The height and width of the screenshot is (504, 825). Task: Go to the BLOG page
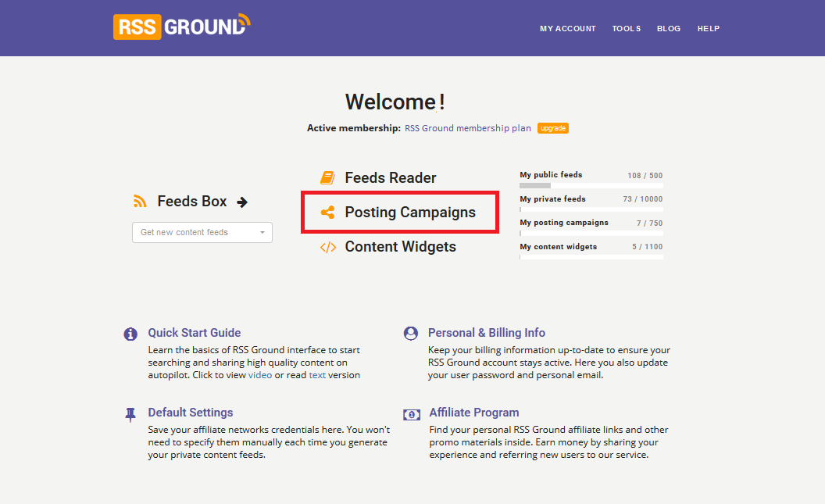tap(669, 28)
